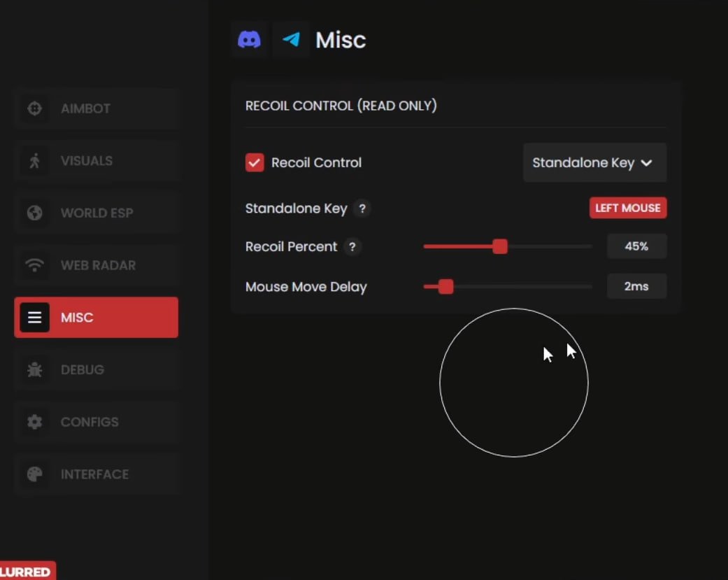Open the Debug bug icon section
Image resolution: width=728 pixels, height=580 pixels.
(x=34, y=369)
